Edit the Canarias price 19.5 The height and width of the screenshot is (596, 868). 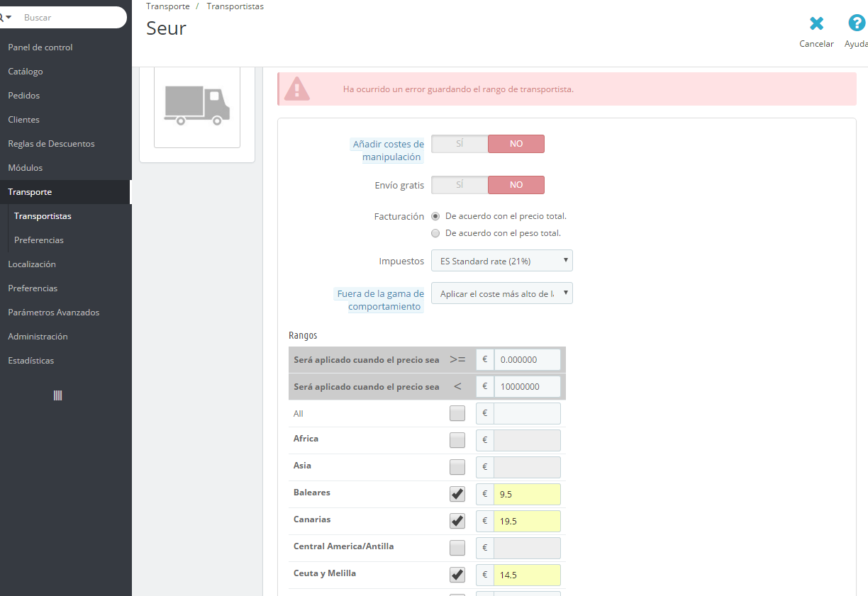528,522
